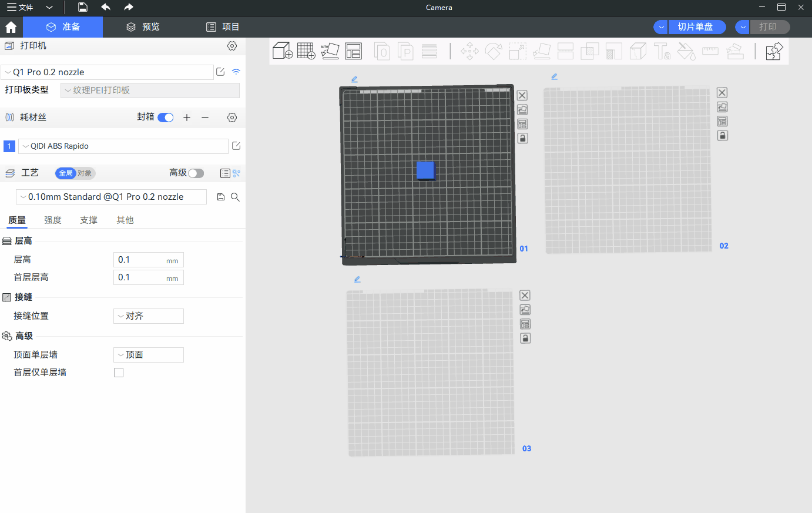
Task: Toggle the 封箱 switch off
Action: pos(166,118)
